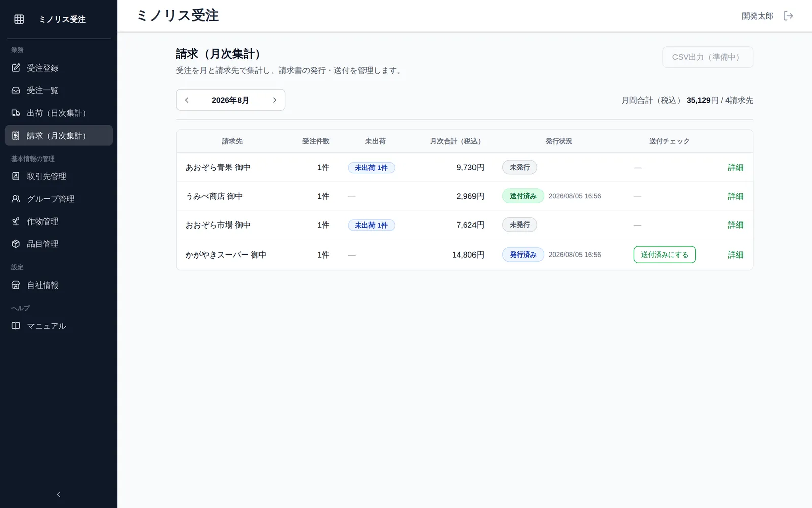
Task: Click the 14,806円 amount
Action: pos(468,255)
